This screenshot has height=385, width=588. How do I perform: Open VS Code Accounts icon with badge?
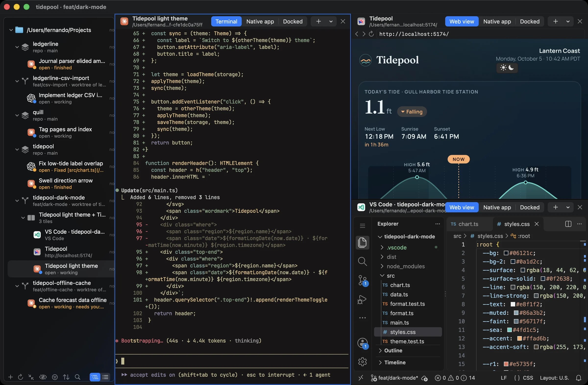363,343
